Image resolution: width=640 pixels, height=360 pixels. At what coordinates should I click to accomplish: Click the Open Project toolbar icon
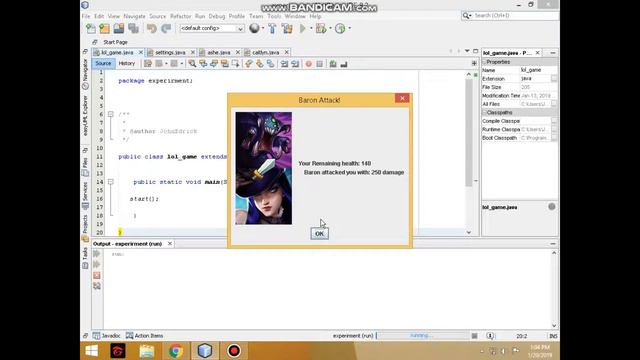[x=119, y=29]
